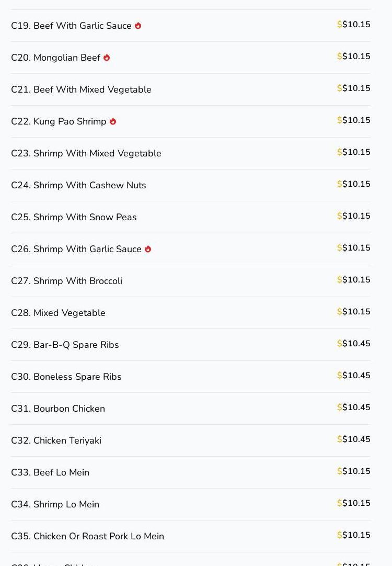Screen dimensions: 392x566
Task: Open C28. Mixed Vegetable item
Action: tap(58, 313)
